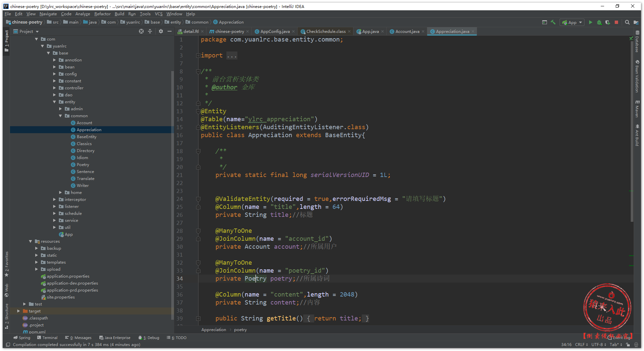
Task: Collapse the entity folder in the tree
Action: pyautogui.click(x=55, y=102)
